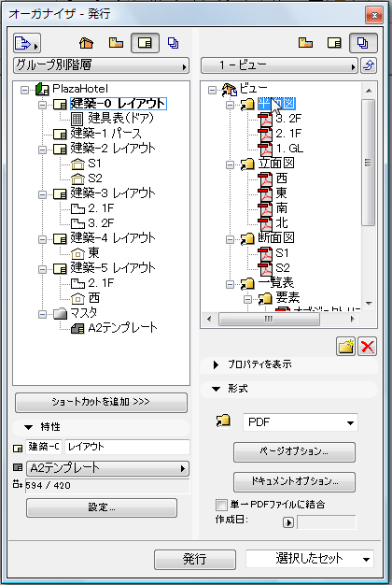Click ショートカットを追加 >>> button

click(x=101, y=402)
